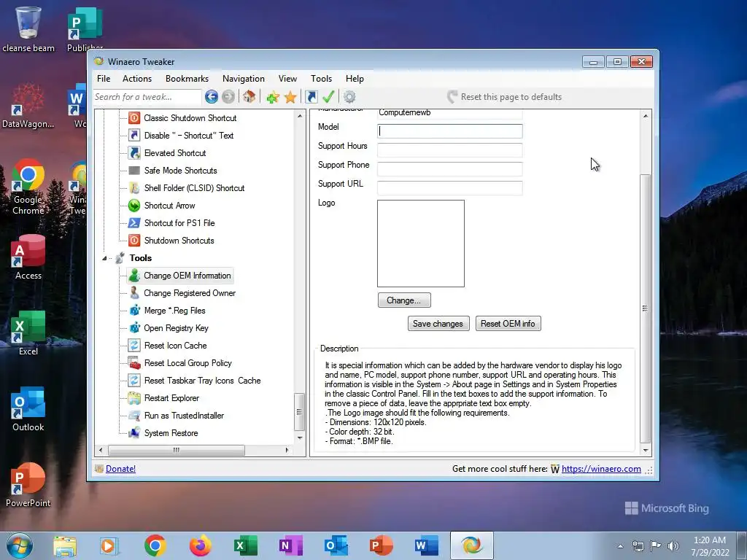Select Change Registered Owner in tree

190,293
